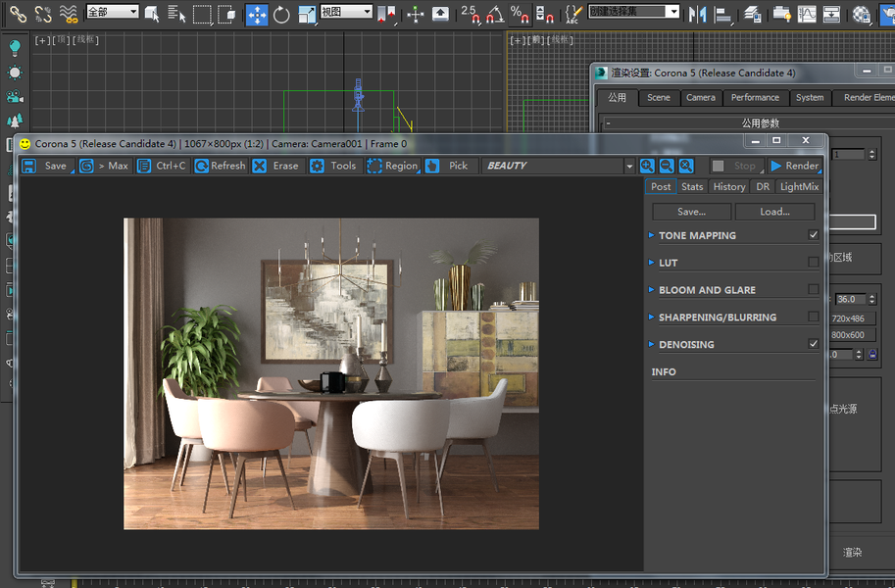Viewport: 895px width, 588px height.
Task: Open the Curve Editor icon
Action: [x=807, y=14]
